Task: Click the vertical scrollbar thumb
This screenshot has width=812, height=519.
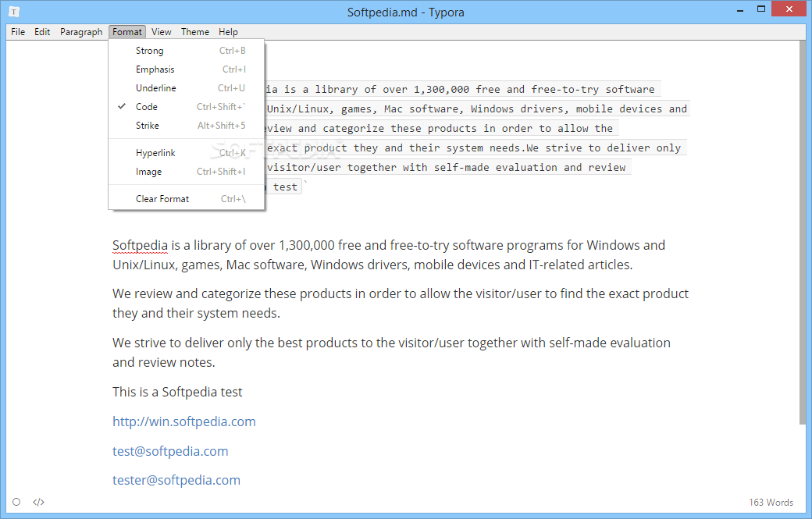Action: (x=803, y=233)
